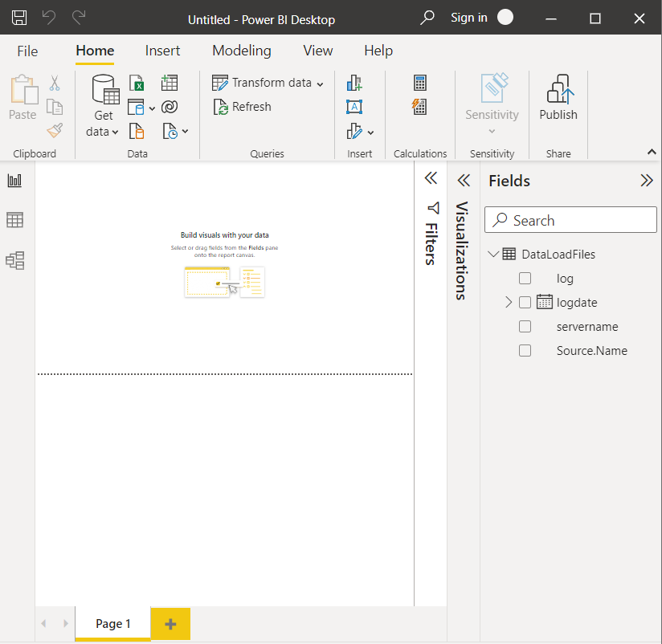Insert a text box icon
This screenshot has width=662, height=644.
pyautogui.click(x=354, y=107)
